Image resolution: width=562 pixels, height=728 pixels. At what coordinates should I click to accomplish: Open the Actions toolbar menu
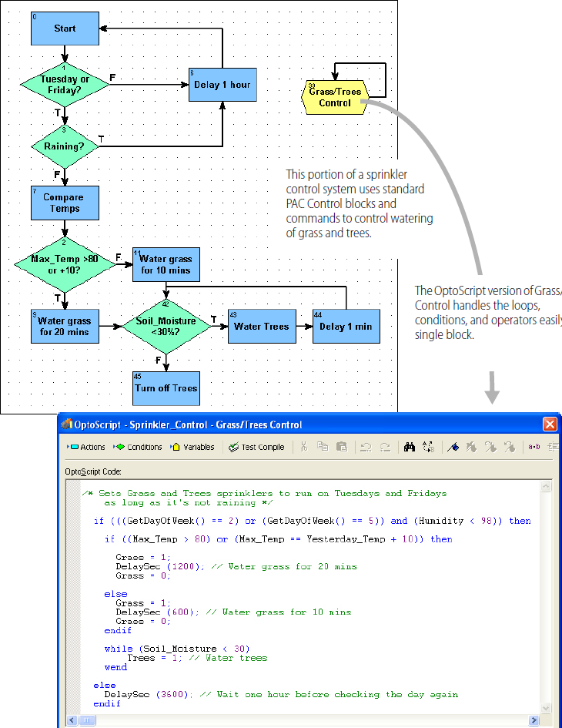point(87,447)
